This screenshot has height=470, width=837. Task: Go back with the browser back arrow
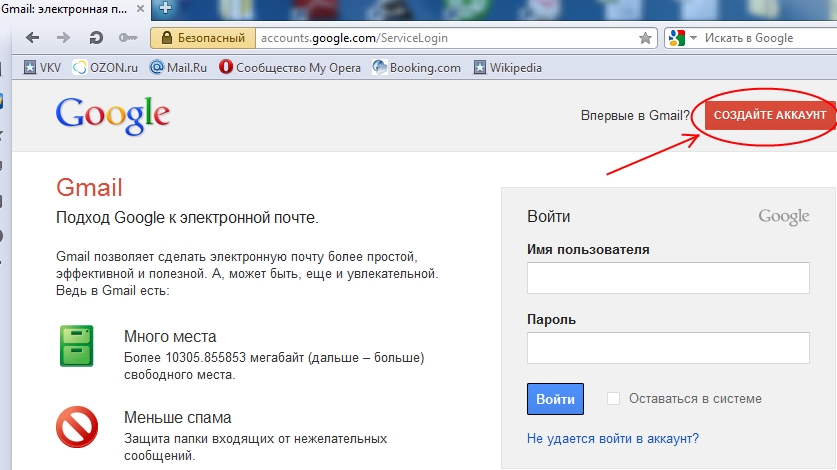pos(33,37)
